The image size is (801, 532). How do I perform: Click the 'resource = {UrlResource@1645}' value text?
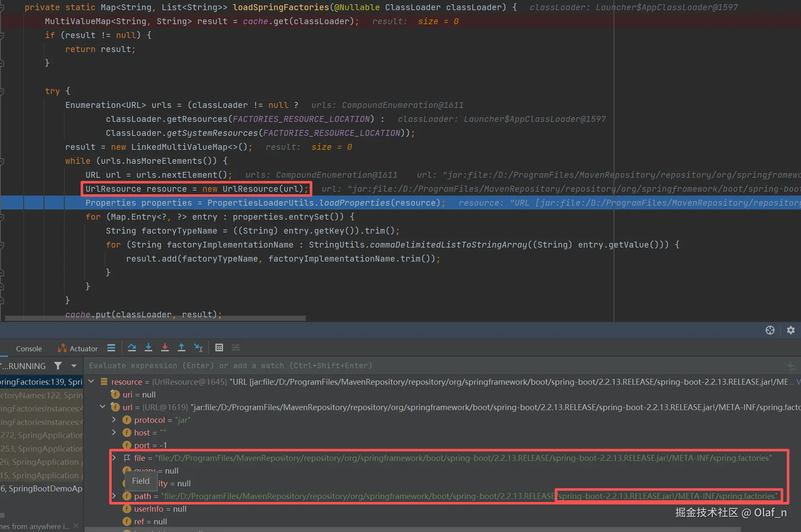(x=168, y=382)
